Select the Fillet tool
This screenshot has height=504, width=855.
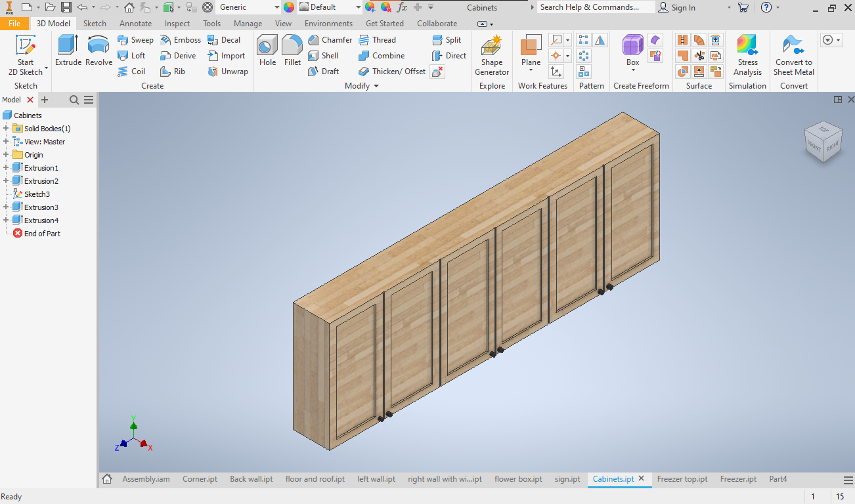[x=292, y=51]
